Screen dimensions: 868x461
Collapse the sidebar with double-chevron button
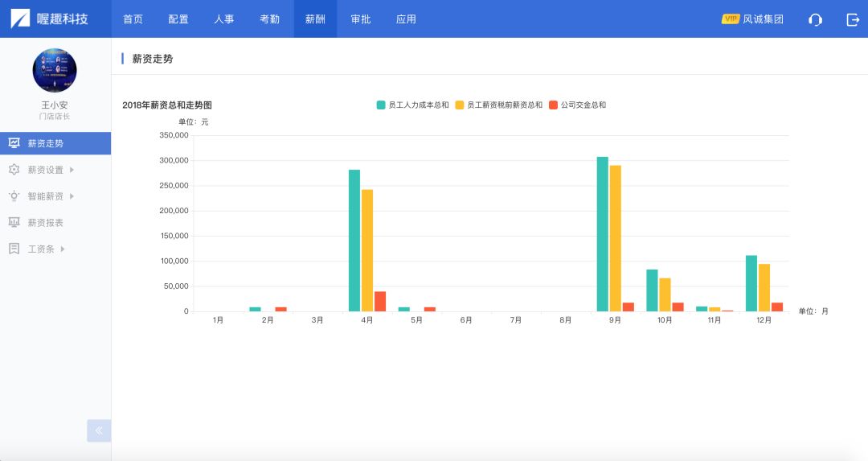click(99, 430)
